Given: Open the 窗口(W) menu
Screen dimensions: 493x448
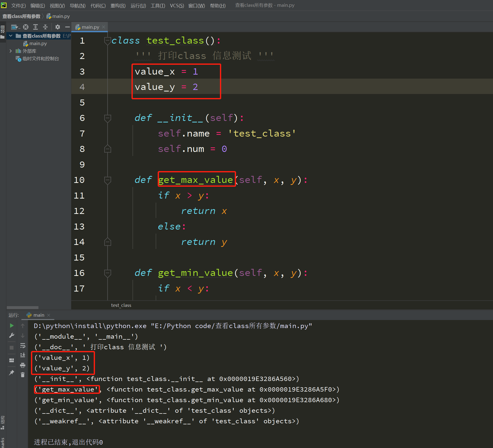Looking at the screenshot, I should [196, 6].
